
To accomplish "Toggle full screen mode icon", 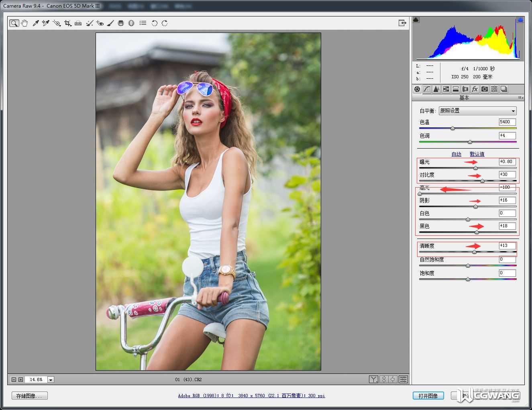I will pyautogui.click(x=402, y=23).
